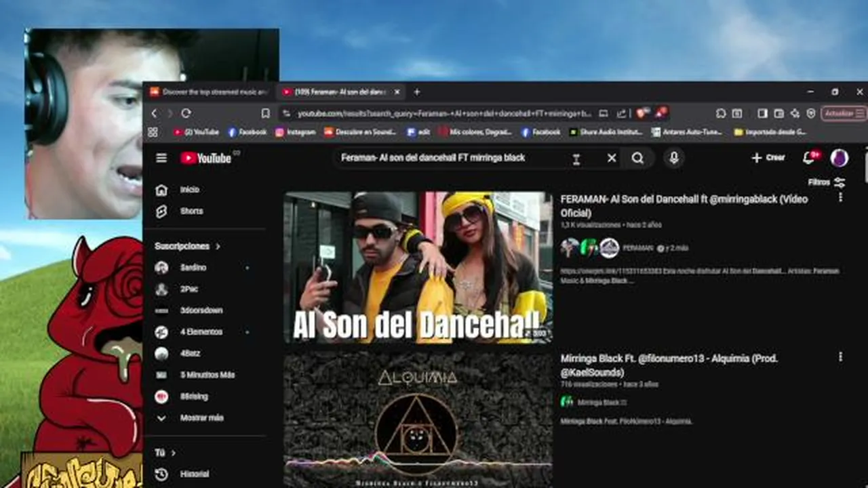Image resolution: width=868 pixels, height=488 pixels.
Task: Open the VPN shield icon
Action: pyautogui.click(x=811, y=113)
